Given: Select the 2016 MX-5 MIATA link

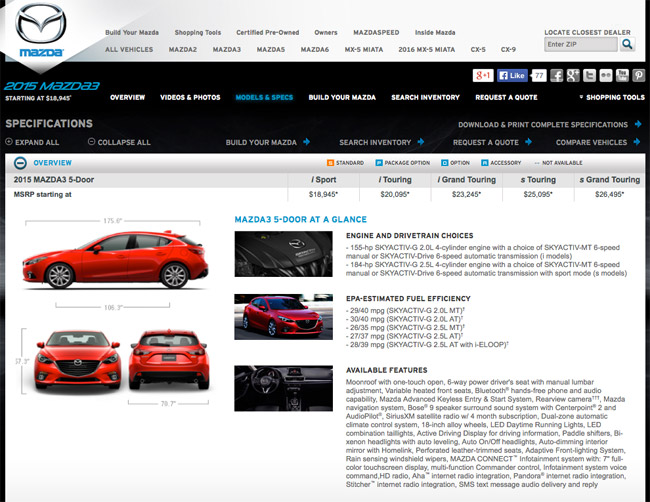Looking at the screenshot, I should (x=427, y=49).
